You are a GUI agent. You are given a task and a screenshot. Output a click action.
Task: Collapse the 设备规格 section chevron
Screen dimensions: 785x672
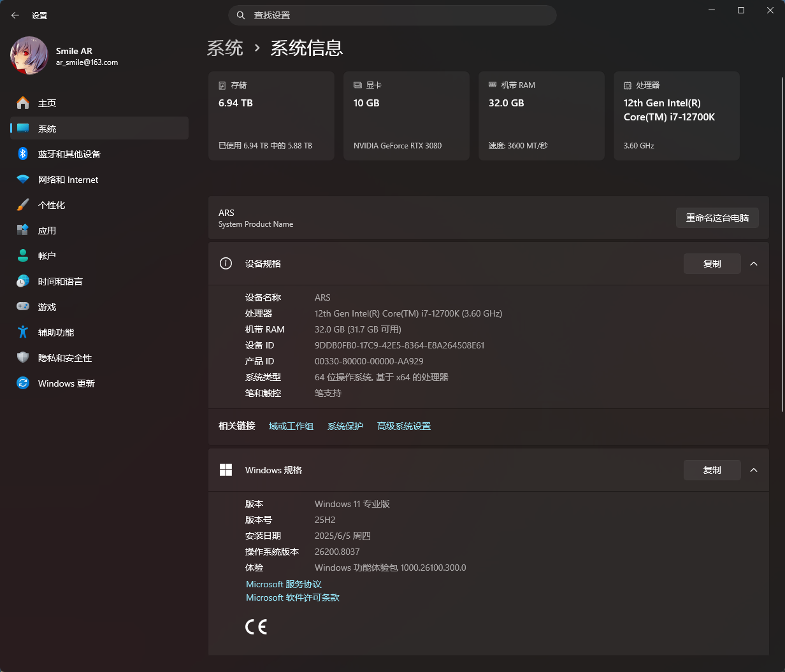pyautogui.click(x=754, y=264)
